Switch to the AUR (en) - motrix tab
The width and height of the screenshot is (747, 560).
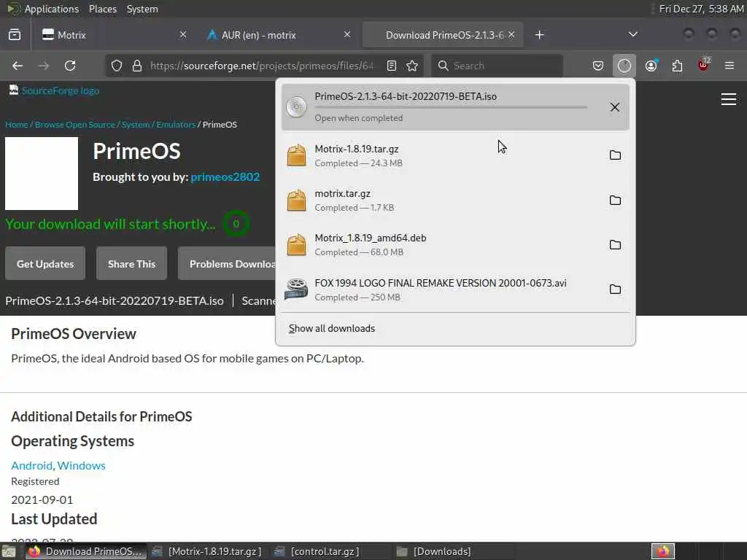point(278,35)
